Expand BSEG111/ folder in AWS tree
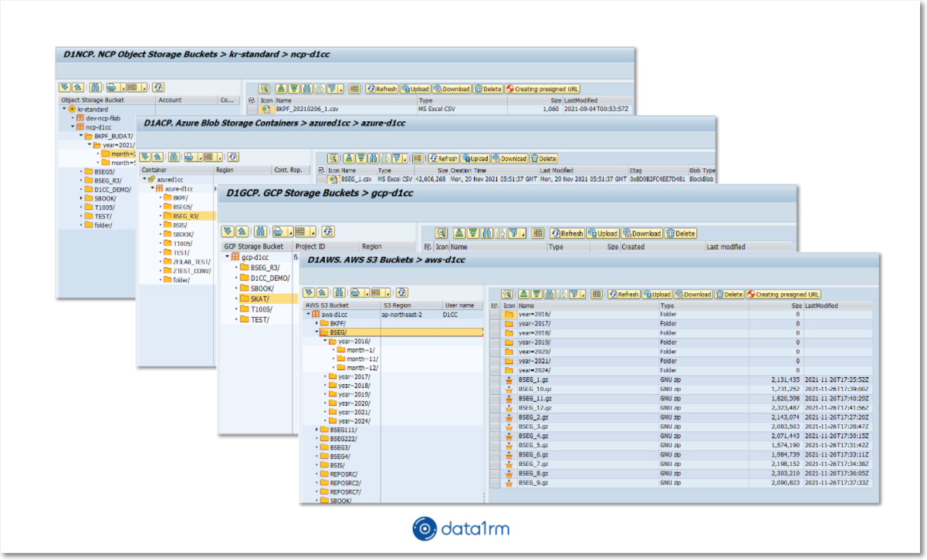927x560 pixels. [x=317, y=430]
